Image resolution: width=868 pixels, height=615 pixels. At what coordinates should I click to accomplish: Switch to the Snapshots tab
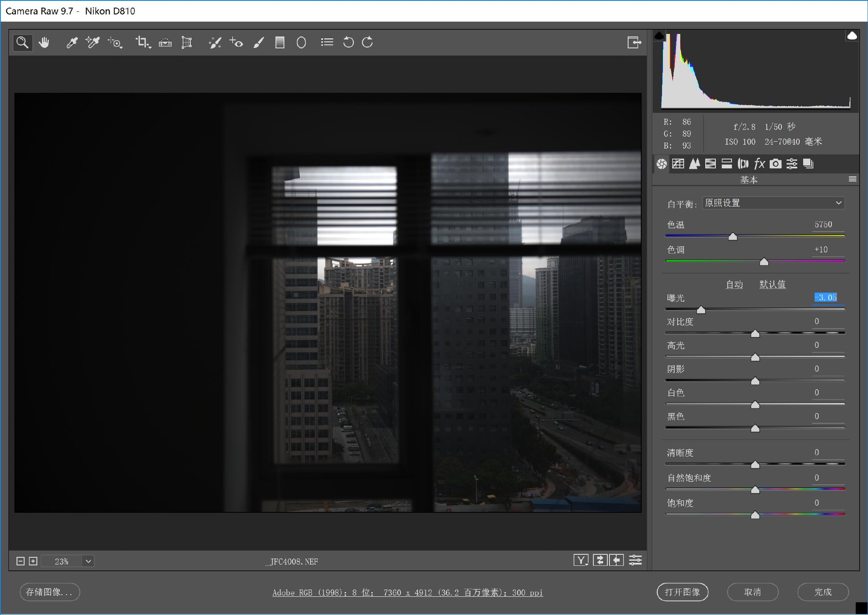tap(808, 164)
